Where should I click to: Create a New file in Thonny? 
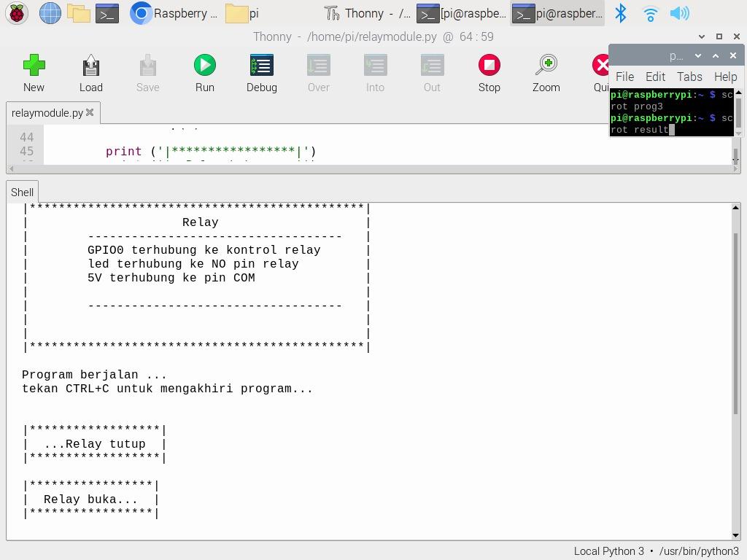pos(34,74)
